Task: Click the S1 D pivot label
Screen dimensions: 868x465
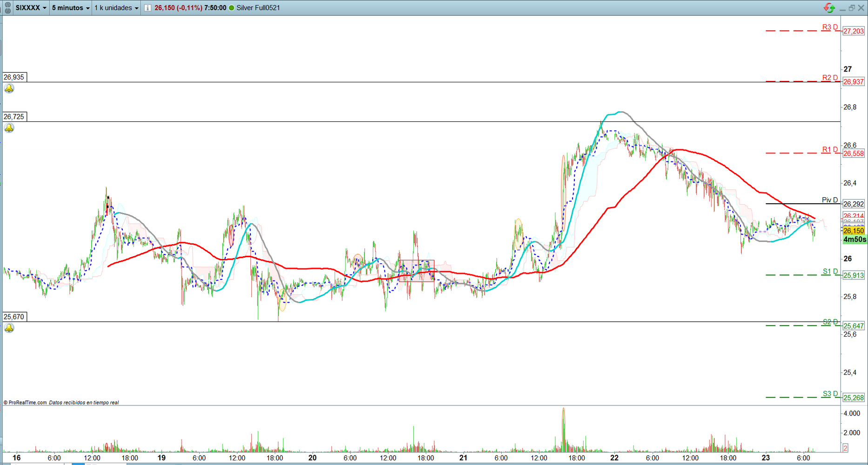Action: tap(830, 272)
